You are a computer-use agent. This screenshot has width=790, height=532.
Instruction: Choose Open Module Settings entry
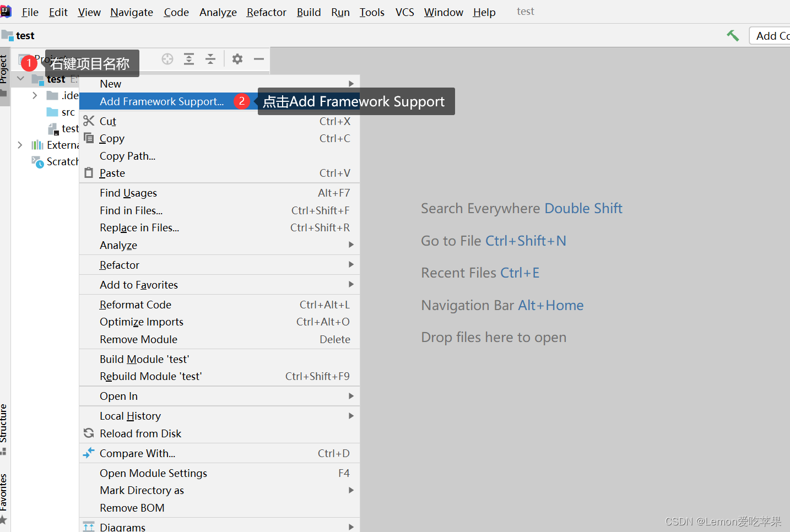pyautogui.click(x=219, y=473)
